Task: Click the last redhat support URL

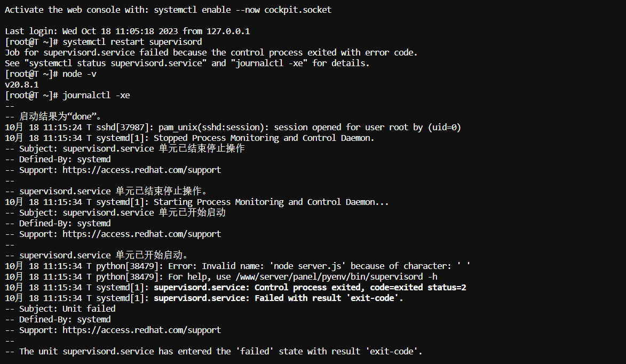Action: tap(142, 330)
